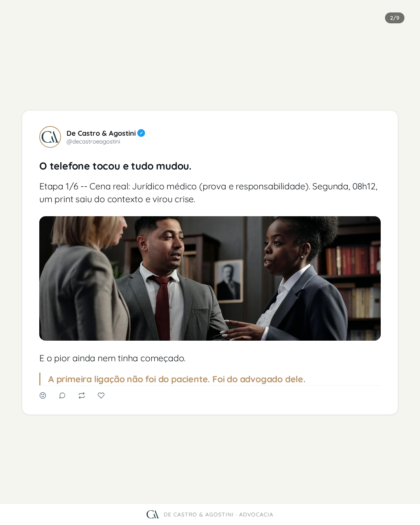
Task: Click the CA logo in the footer
Action: pos(152,514)
